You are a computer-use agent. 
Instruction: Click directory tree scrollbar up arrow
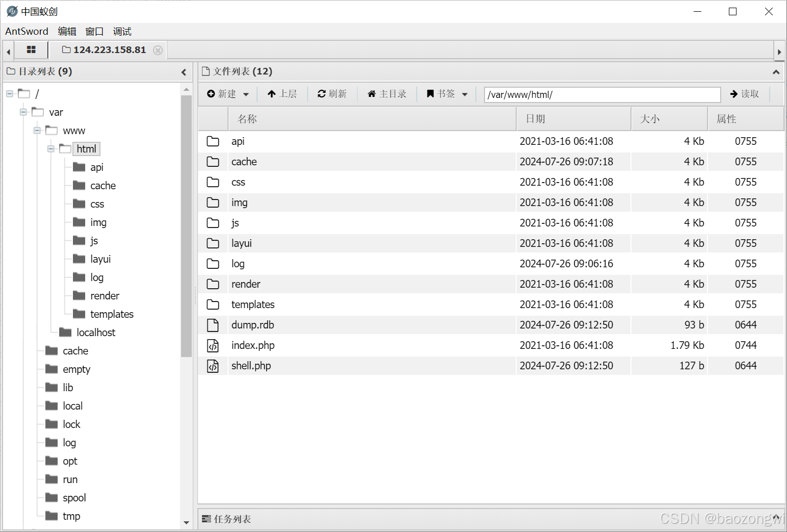(186, 89)
